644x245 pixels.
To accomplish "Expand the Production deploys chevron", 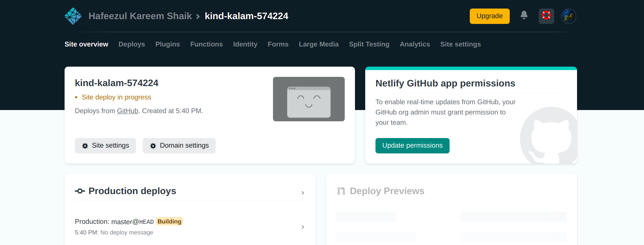I will pyautogui.click(x=303, y=193).
